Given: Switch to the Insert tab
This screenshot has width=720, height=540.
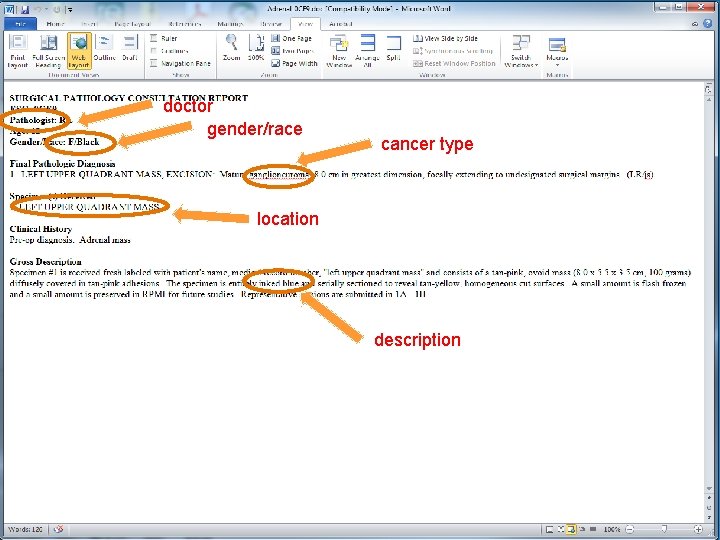Looking at the screenshot, I should 89,24.
